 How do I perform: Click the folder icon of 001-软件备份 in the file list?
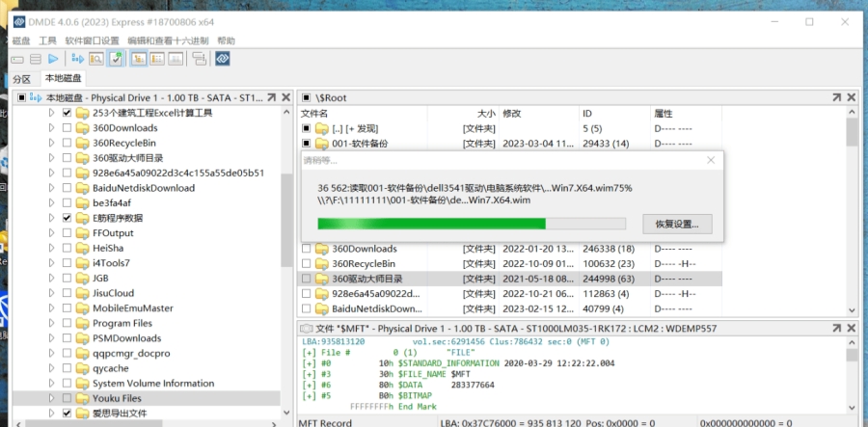(x=321, y=144)
